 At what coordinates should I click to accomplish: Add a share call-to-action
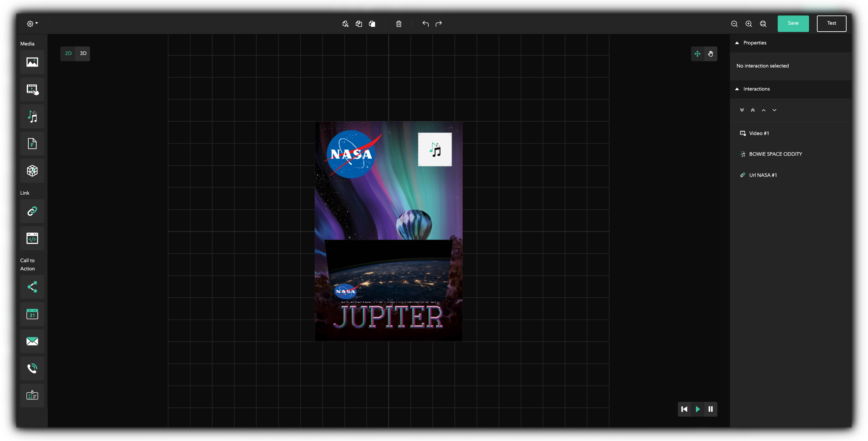32,287
